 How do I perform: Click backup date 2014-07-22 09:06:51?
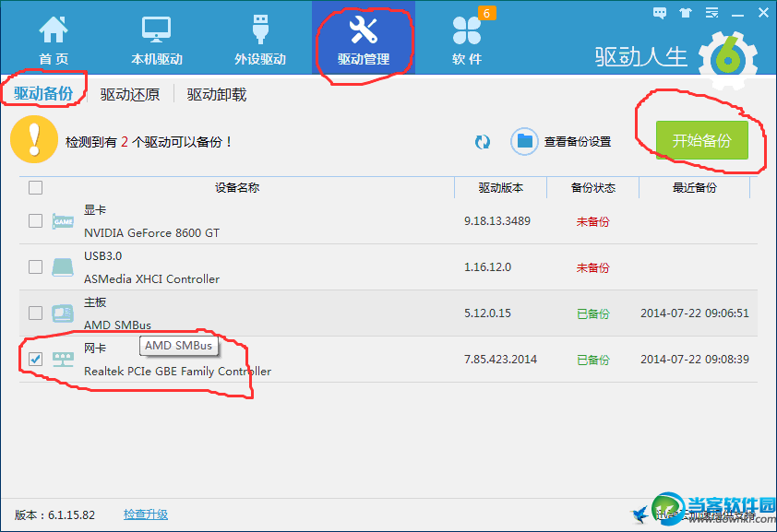695,313
